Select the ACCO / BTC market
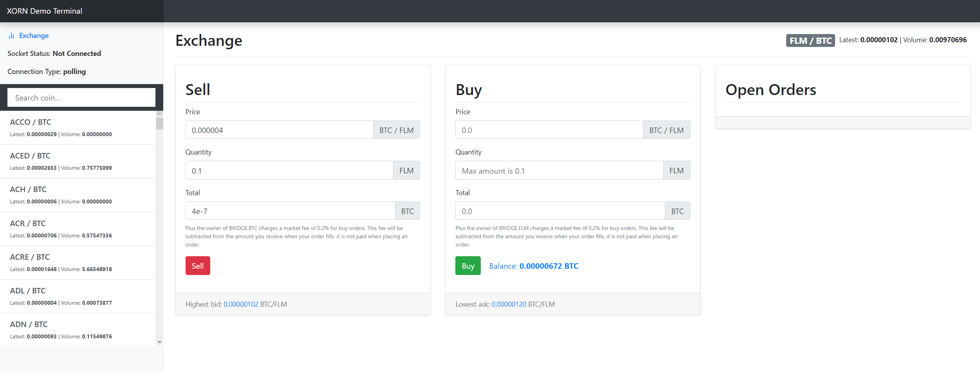This screenshot has width=980, height=372. point(78,128)
